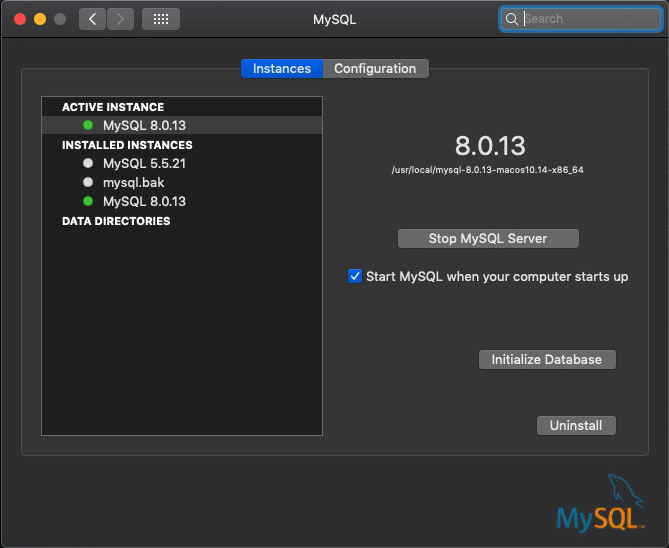Viewport: 669px width, 548px height.
Task: Click the forward arrow navigation button
Action: point(120,19)
